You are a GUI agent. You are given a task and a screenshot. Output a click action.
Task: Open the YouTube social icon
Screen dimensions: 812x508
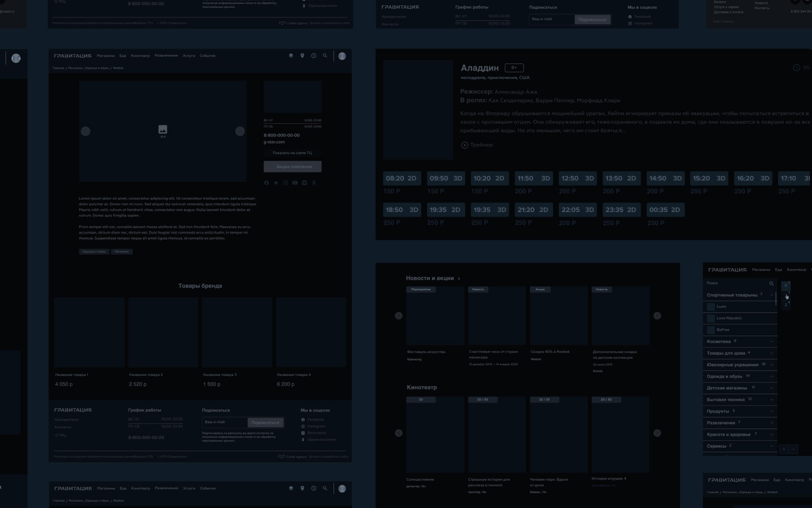295,183
